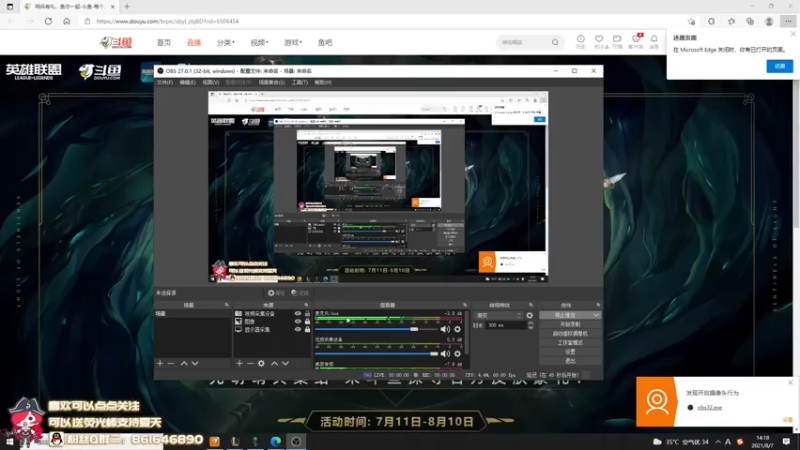Toggle lock on 图像 source
Viewport: 800px width, 450px height.
(x=307, y=321)
